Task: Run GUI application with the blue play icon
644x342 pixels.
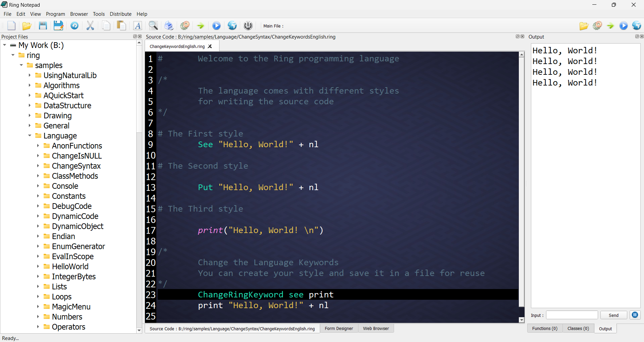Action: pos(216,26)
